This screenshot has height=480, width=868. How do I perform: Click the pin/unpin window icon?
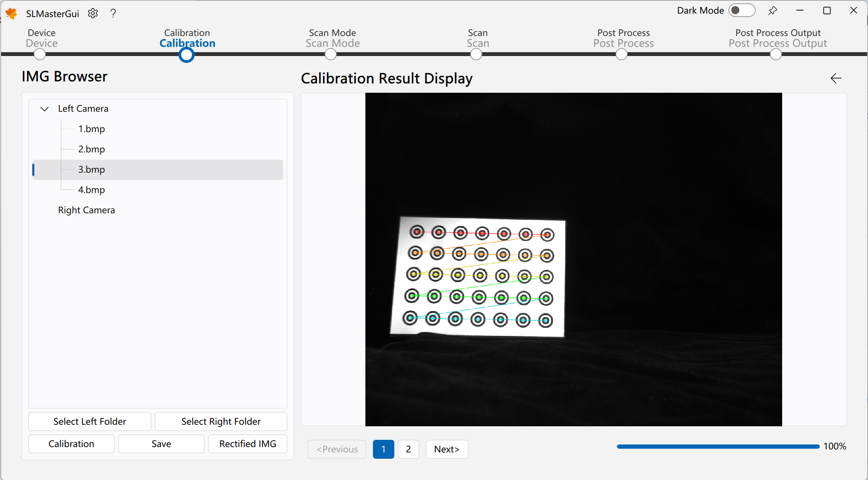(x=773, y=10)
